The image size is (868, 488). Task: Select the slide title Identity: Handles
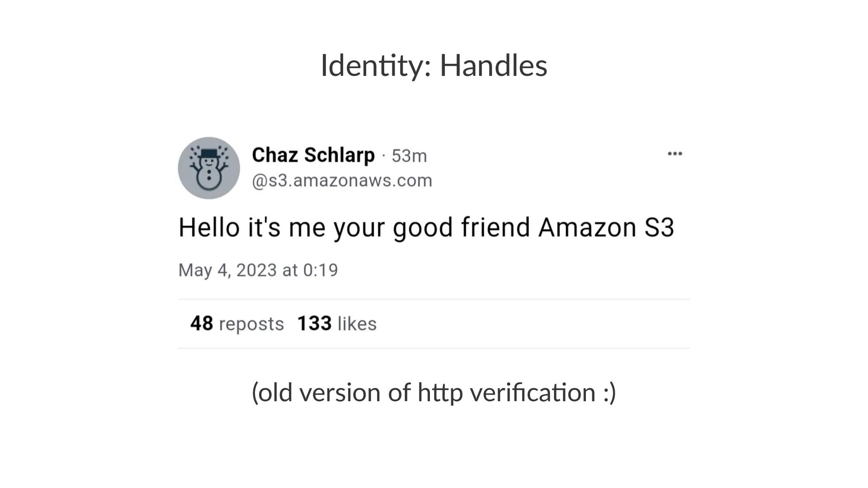click(x=434, y=66)
